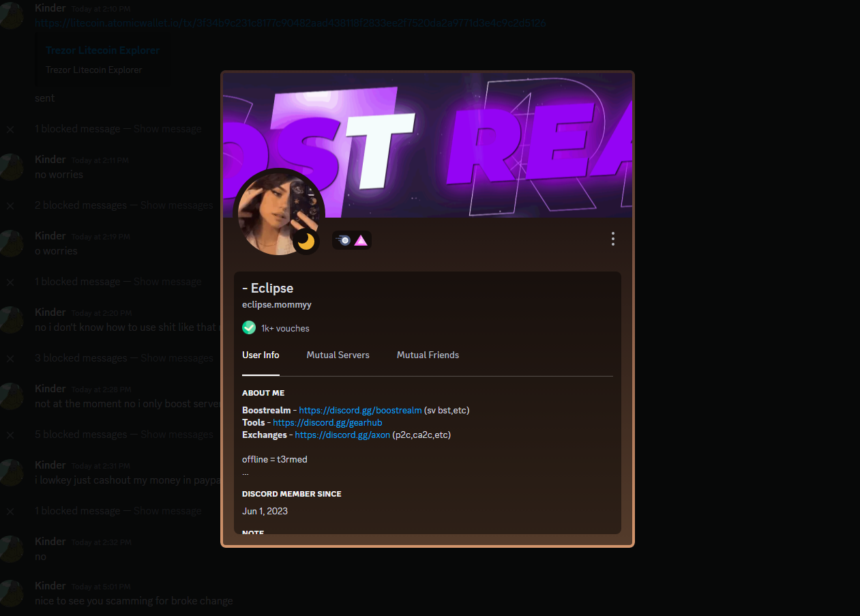The width and height of the screenshot is (860, 616).
Task: Click the 'o worries' chat message
Action: (56, 251)
